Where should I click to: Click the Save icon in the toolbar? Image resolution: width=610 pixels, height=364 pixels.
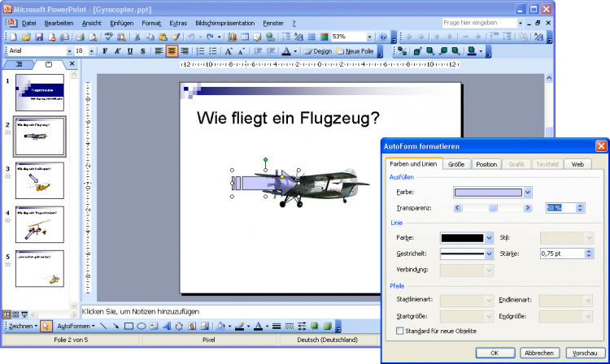38,37
